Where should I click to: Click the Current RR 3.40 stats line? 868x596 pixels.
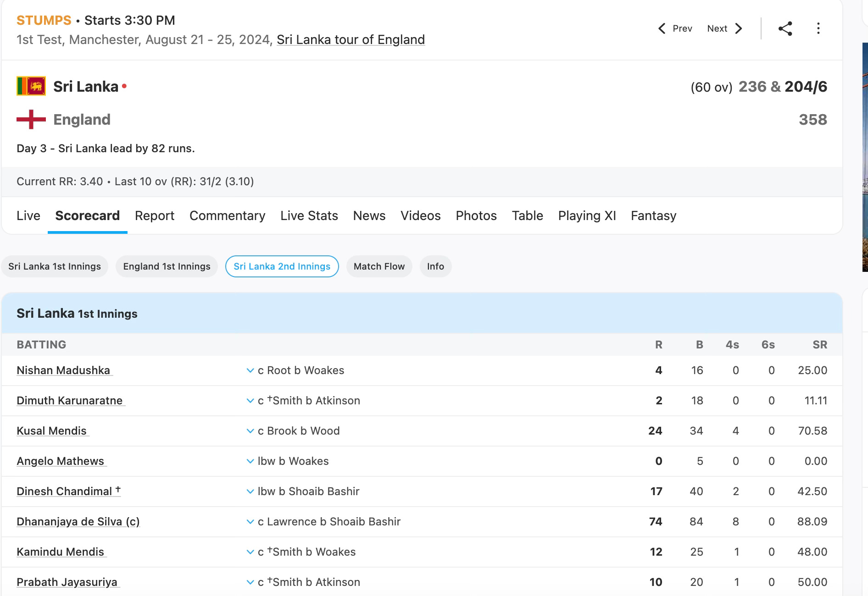(135, 182)
